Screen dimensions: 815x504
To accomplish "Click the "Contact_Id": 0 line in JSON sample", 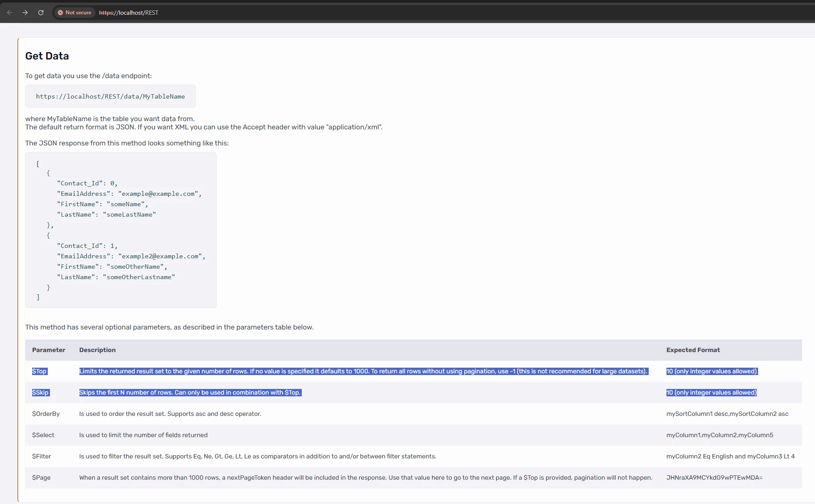I will pos(87,184).
